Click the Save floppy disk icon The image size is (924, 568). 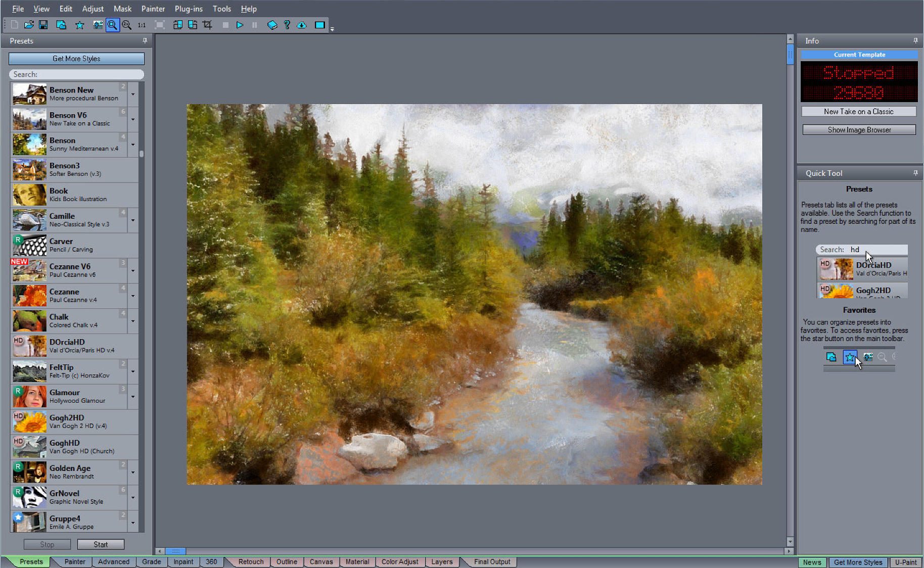(x=43, y=25)
